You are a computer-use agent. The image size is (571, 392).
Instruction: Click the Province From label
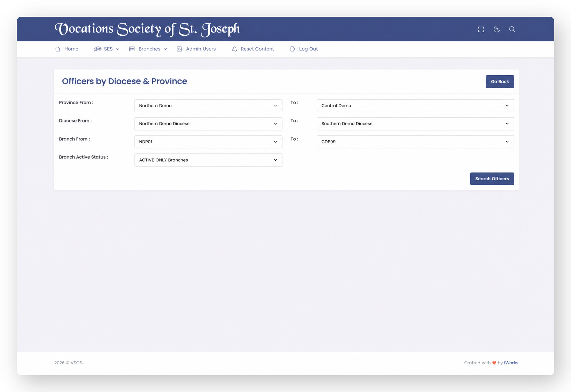coord(76,103)
